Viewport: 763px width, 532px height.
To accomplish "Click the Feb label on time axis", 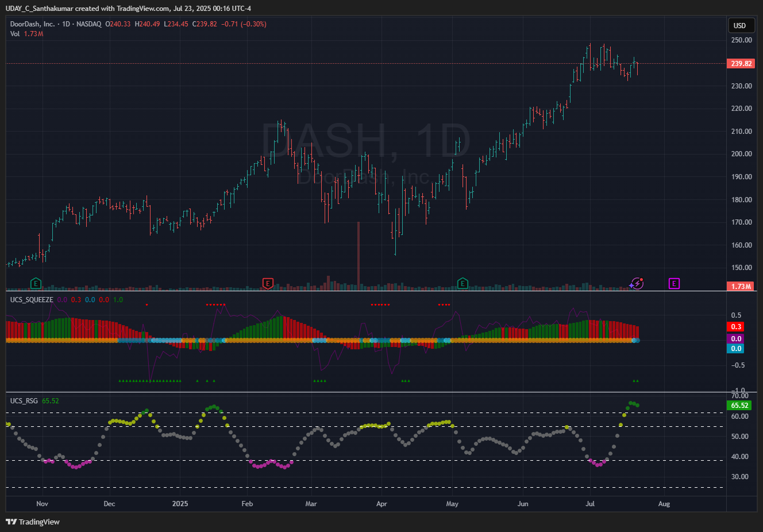I will coord(247,504).
